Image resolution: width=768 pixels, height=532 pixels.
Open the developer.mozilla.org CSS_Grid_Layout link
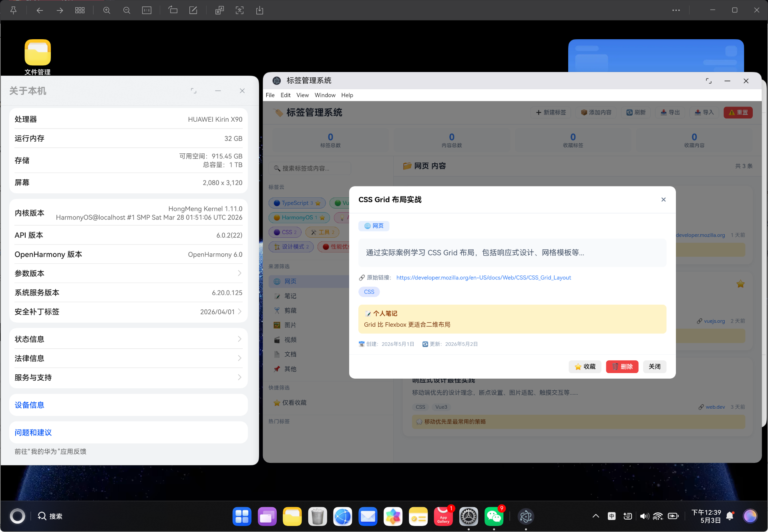click(x=483, y=277)
